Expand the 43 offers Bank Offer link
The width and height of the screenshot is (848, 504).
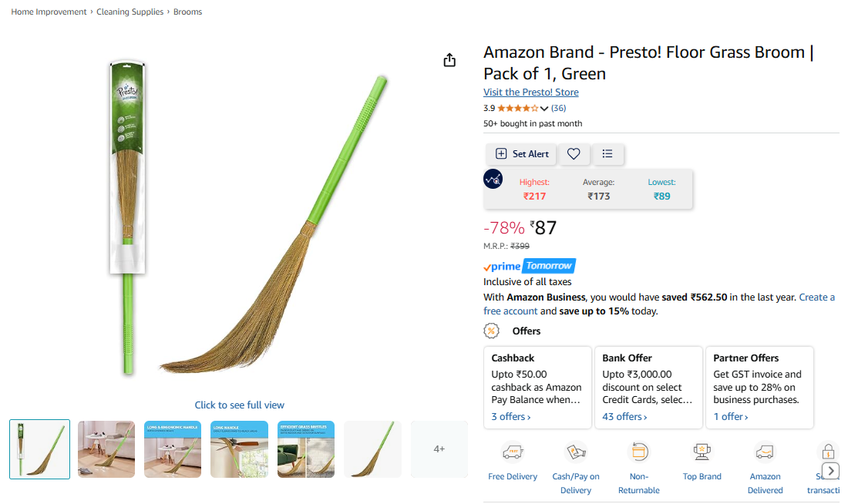[x=624, y=417]
